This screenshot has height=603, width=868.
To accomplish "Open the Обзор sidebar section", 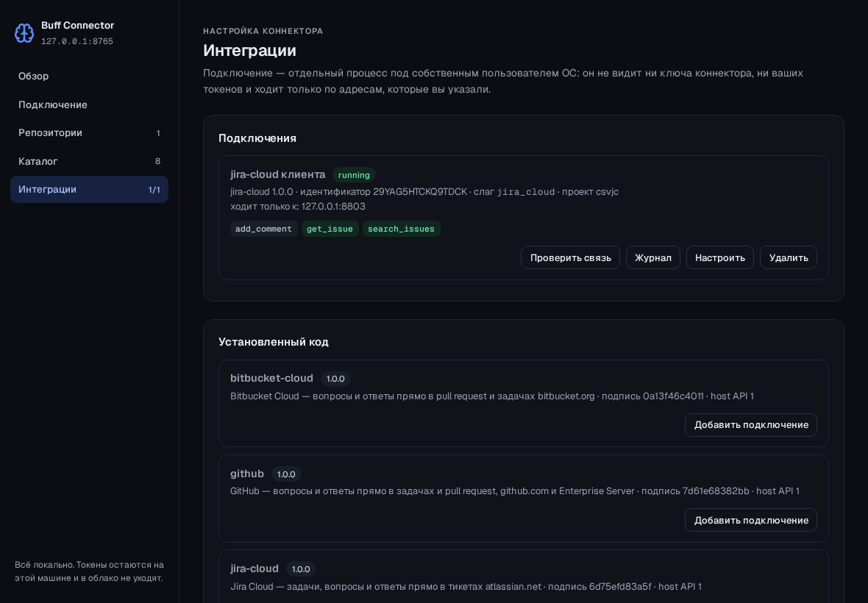I will [89, 76].
